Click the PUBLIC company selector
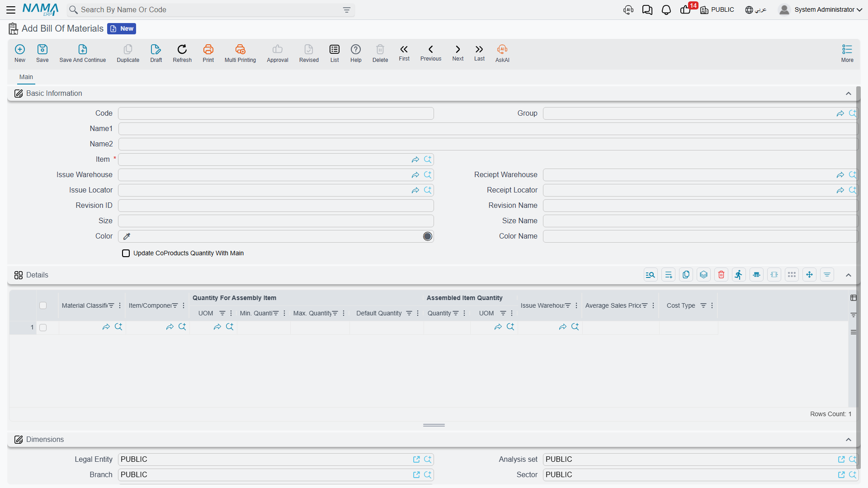This screenshot has width=868, height=488. (x=717, y=10)
